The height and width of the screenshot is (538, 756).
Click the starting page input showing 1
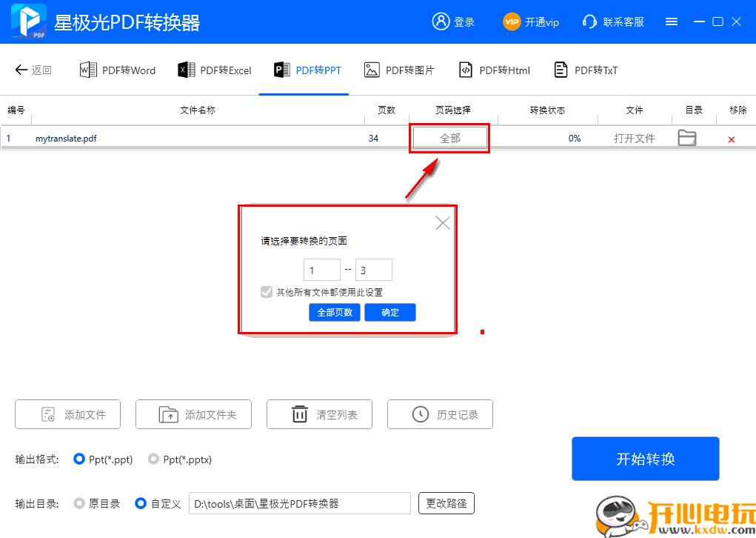321,269
